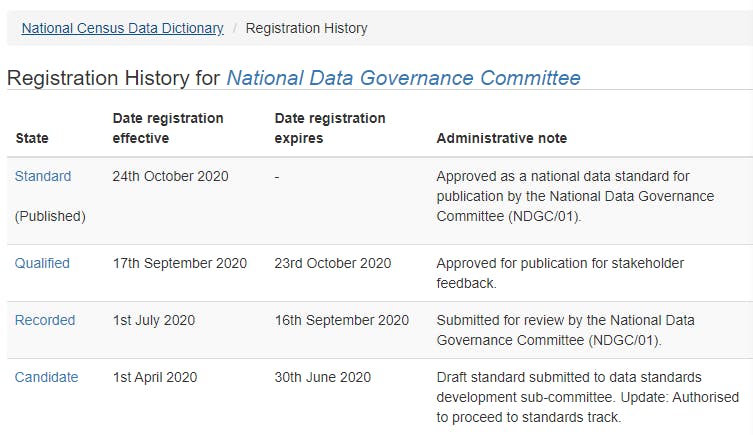Open the National Census Data Dictionary breadcrumb

123,28
